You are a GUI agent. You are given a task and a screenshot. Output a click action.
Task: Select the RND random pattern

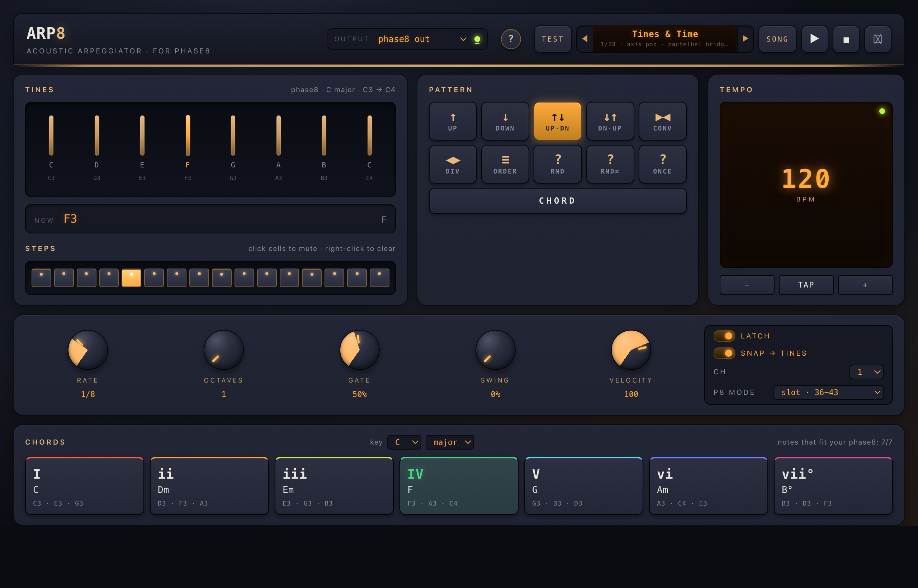(558, 164)
